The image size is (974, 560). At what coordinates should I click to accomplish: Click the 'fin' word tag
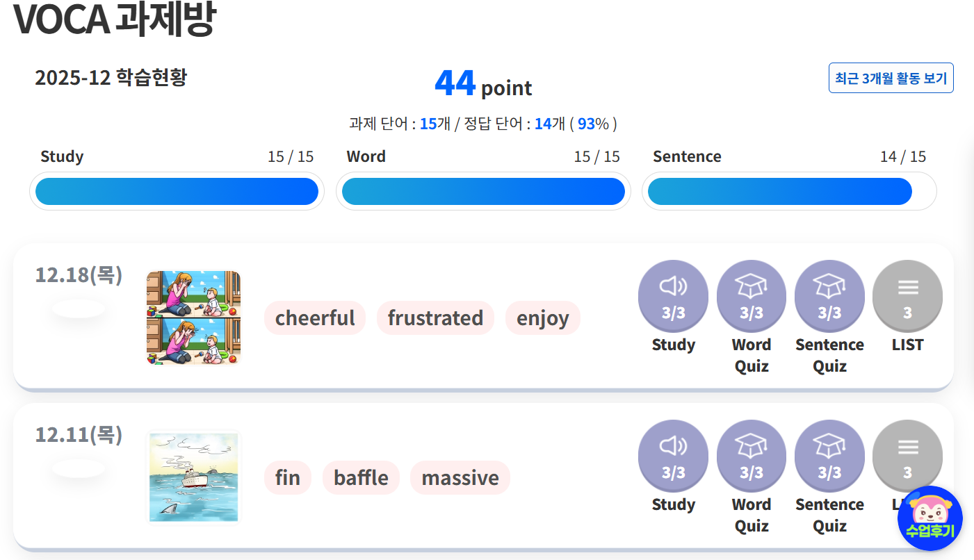click(288, 478)
